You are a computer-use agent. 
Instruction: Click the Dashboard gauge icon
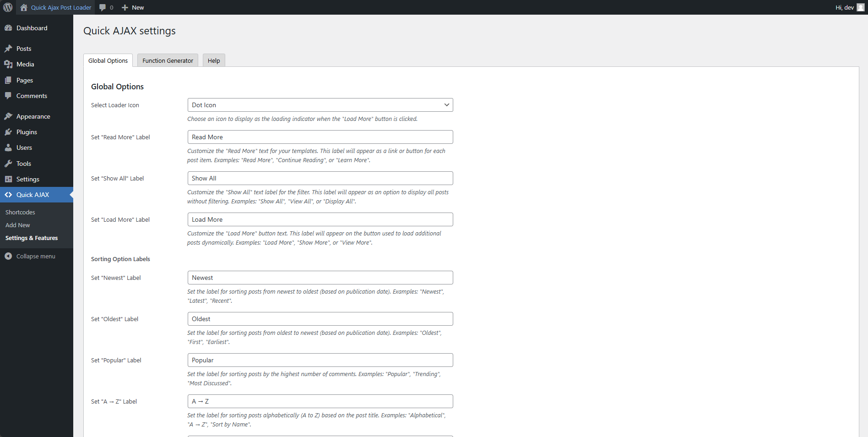8,28
